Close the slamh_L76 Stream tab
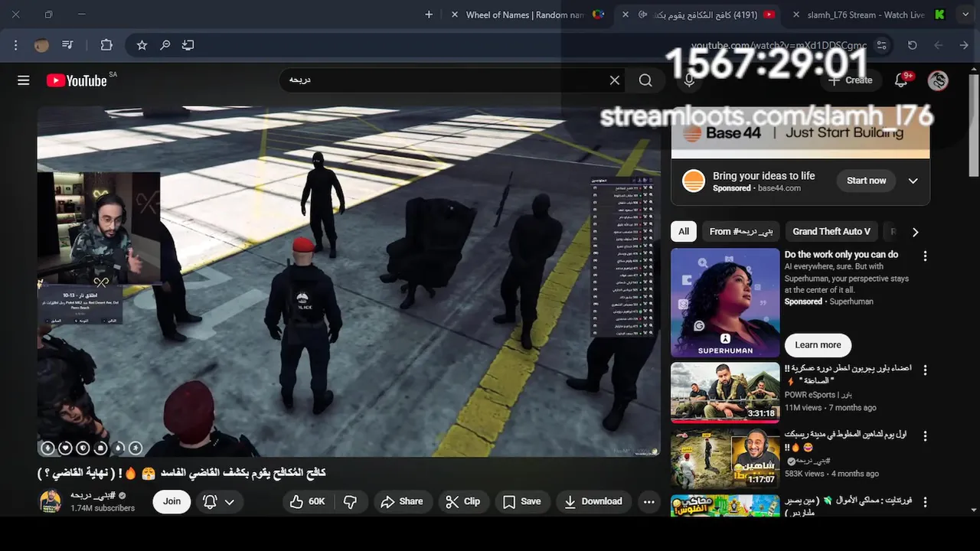The height and width of the screenshot is (551, 980). [x=796, y=15]
